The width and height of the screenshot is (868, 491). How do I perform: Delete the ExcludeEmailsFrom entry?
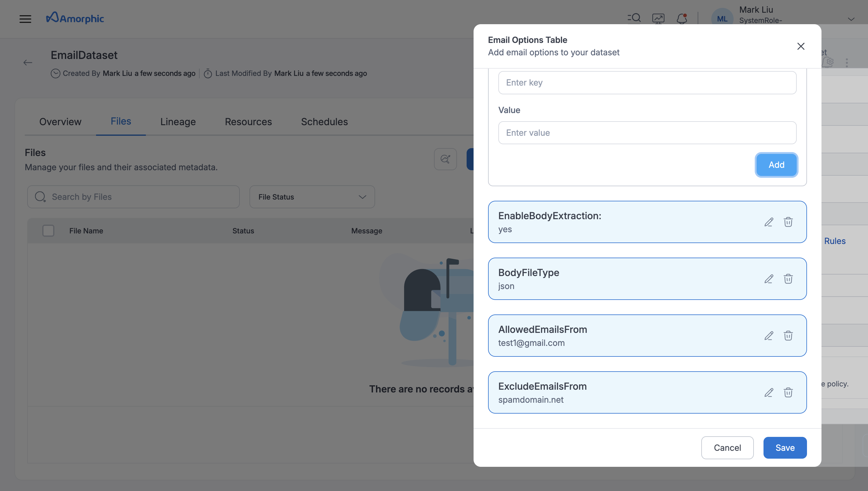[788, 392]
